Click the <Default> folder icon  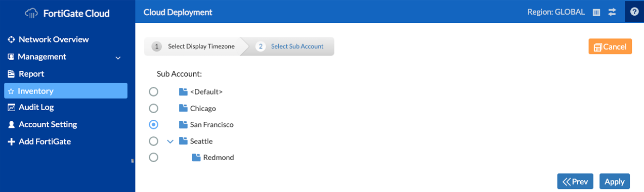(x=183, y=92)
